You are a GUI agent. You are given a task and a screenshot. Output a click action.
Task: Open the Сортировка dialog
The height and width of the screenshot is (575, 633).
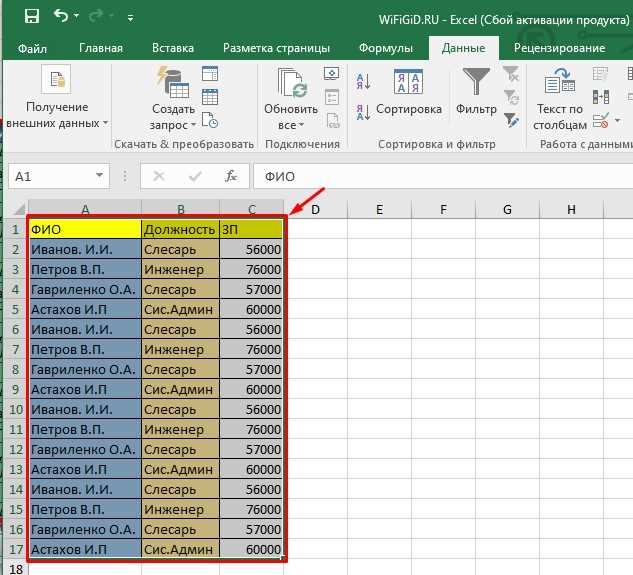point(409,93)
